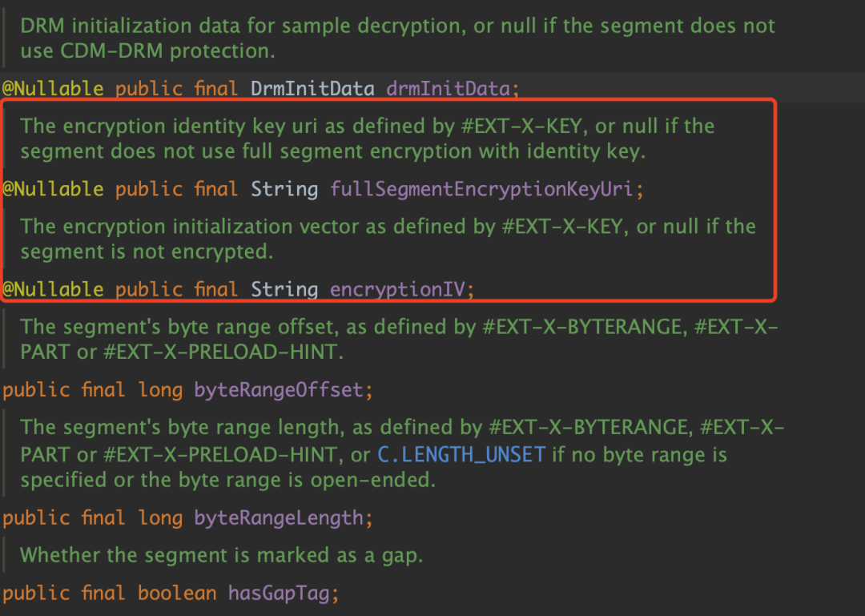Screen dimensions: 865x616
Task: Click the 'DRM initialization data' doc comment
Action: coord(398,38)
